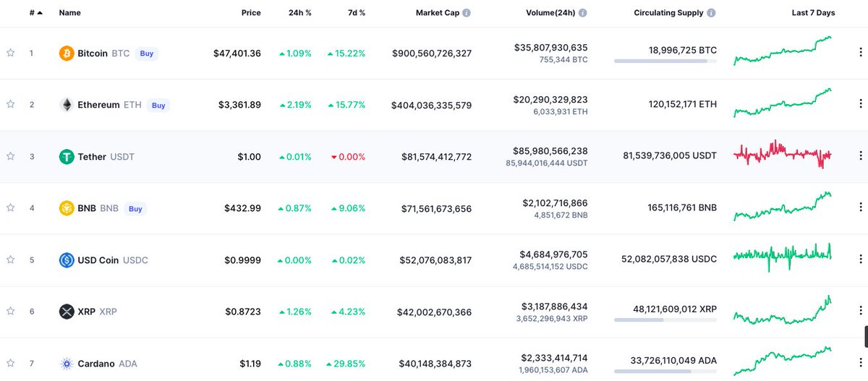Star Bitcoin to add to watchlist
Screen dimensions: 868x381
click(11, 53)
